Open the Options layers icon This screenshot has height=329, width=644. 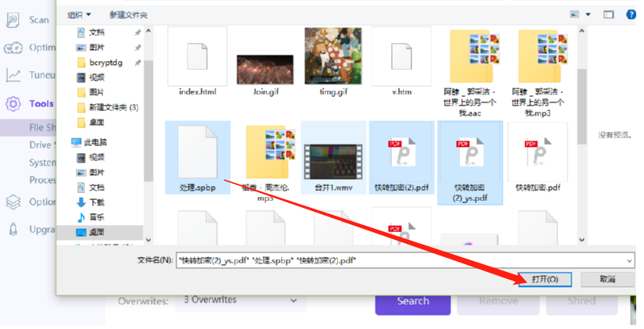click(13, 202)
